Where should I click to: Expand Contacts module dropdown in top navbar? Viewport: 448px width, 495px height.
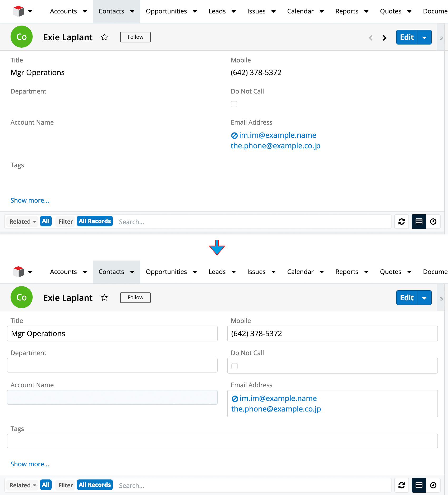click(x=132, y=11)
